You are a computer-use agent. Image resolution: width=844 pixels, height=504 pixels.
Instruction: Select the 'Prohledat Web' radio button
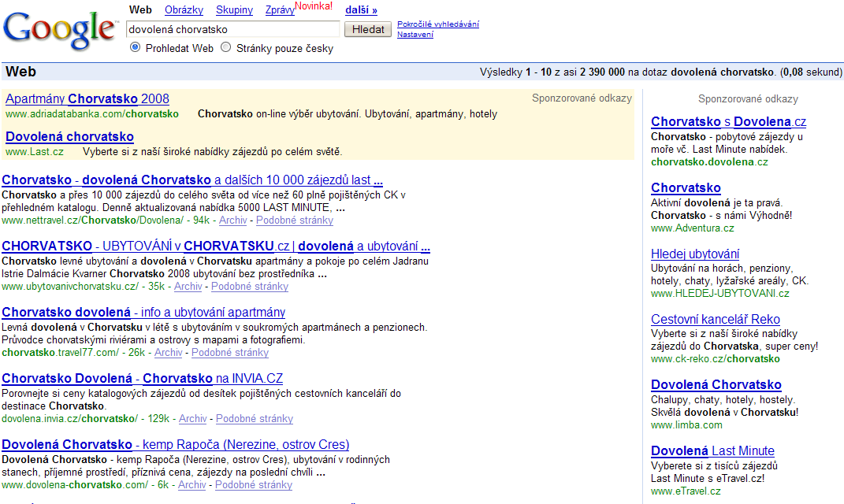[135, 47]
